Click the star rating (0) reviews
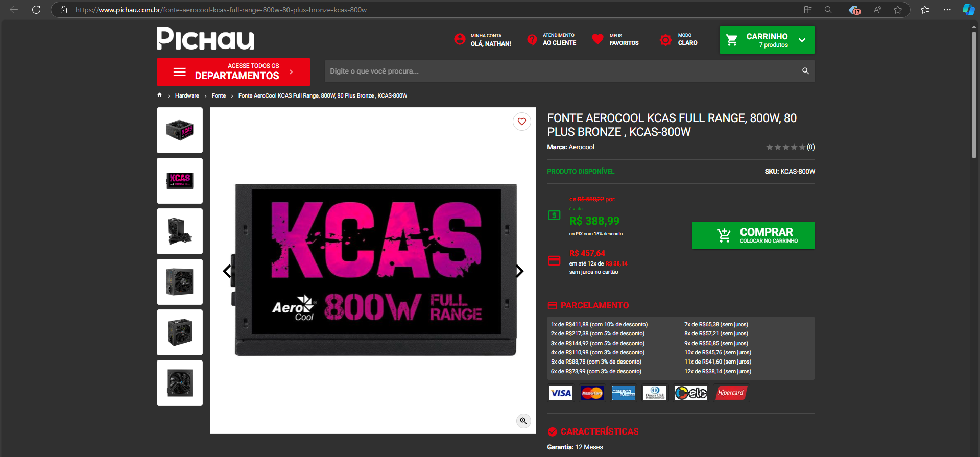The height and width of the screenshot is (457, 980). 790,147
